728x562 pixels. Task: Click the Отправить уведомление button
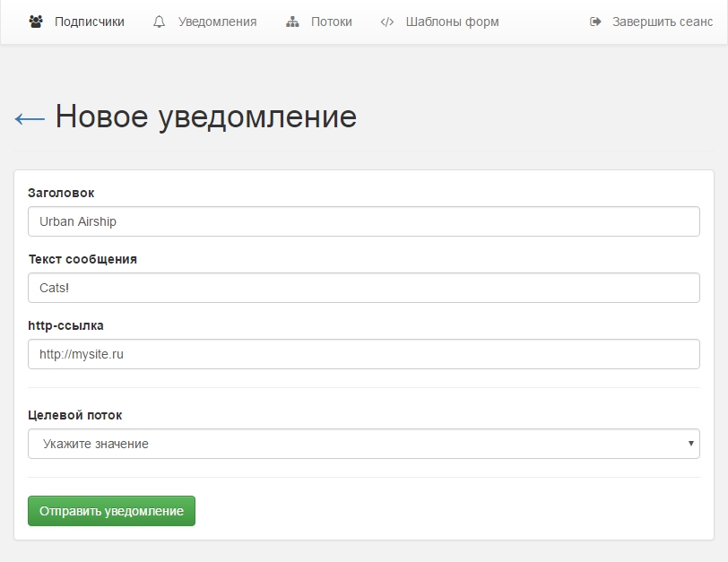(111, 511)
